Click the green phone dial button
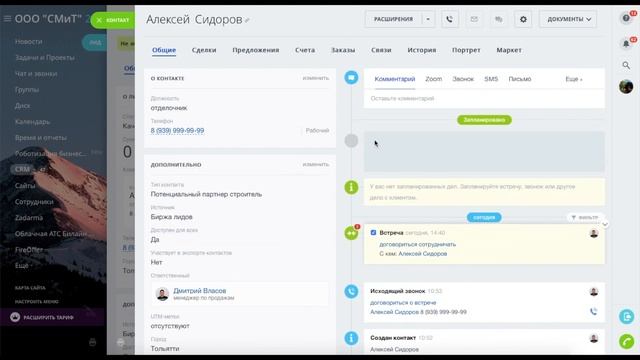 tap(627, 341)
